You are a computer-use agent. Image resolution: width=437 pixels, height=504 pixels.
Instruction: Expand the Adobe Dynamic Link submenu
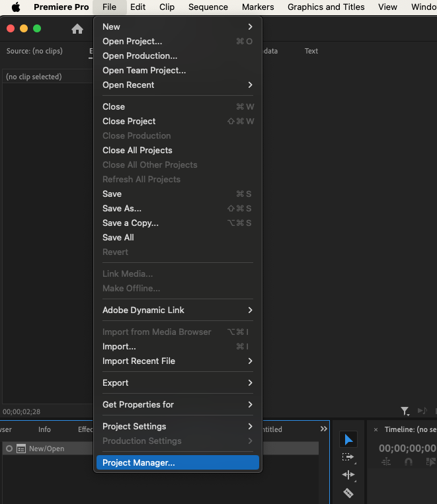tap(178, 310)
